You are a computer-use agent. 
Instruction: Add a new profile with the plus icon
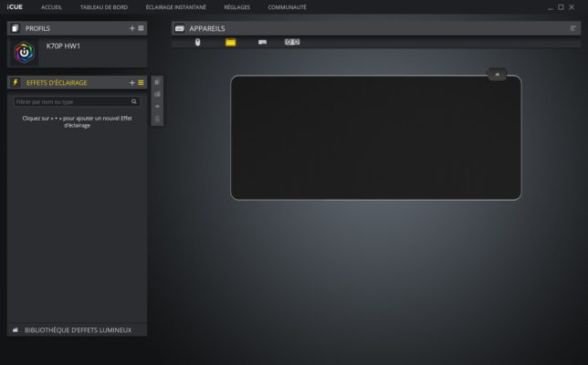coord(132,28)
